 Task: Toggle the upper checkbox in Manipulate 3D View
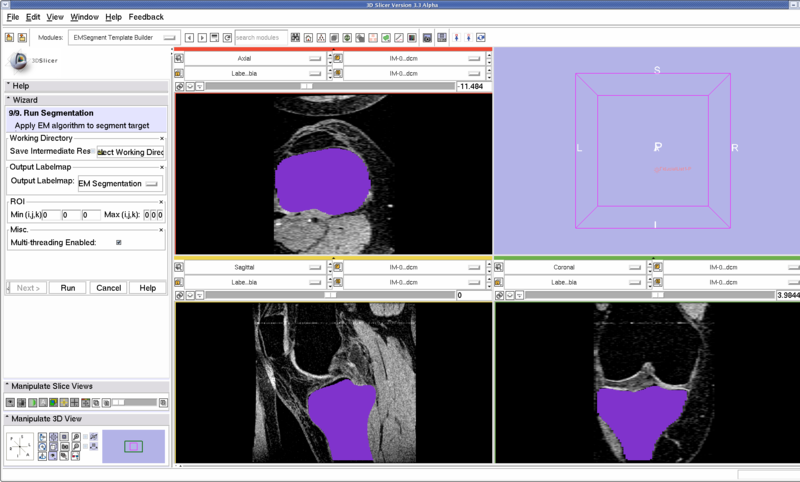click(86, 437)
